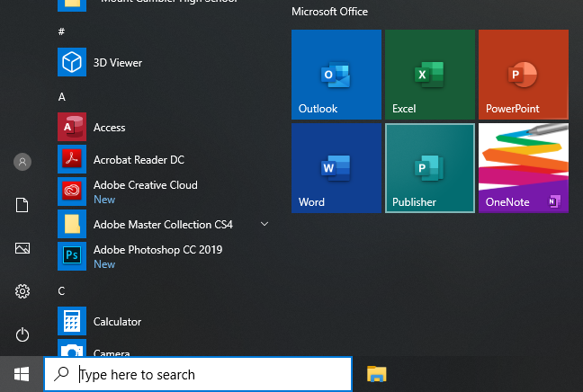Open File Explorer from the taskbar

click(377, 374)
